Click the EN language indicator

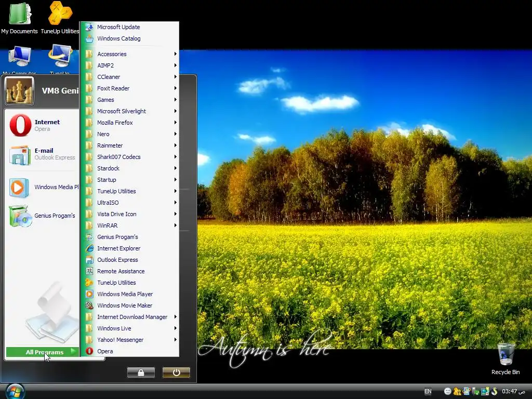pyautogui.click(x=428, y=392)
